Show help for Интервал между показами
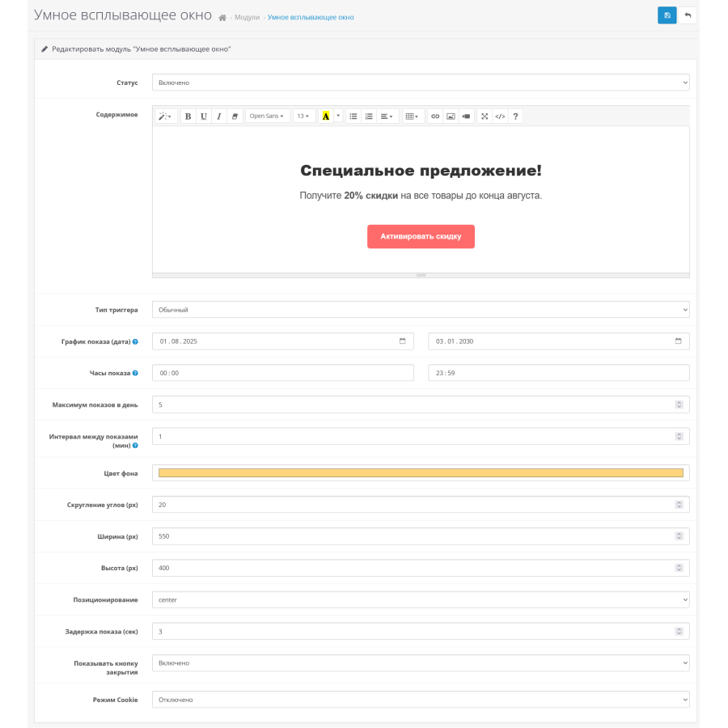The height and width of the screenshot is (728, 728). pyautogui.click(x=135, y=446)
